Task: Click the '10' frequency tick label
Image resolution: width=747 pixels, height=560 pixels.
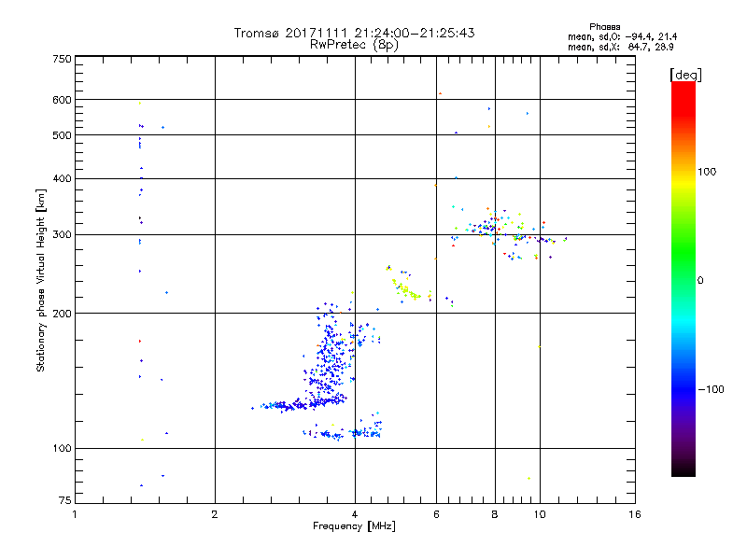Action: tap(540, 514)
